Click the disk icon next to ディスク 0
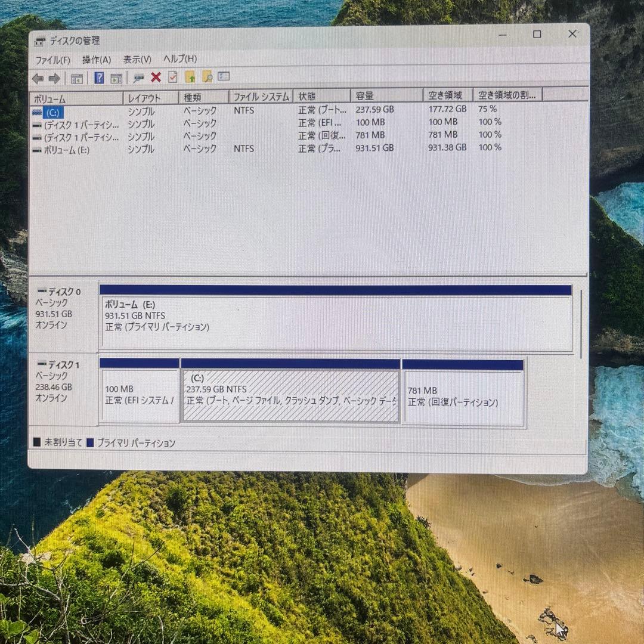 (x=42, y=292)
